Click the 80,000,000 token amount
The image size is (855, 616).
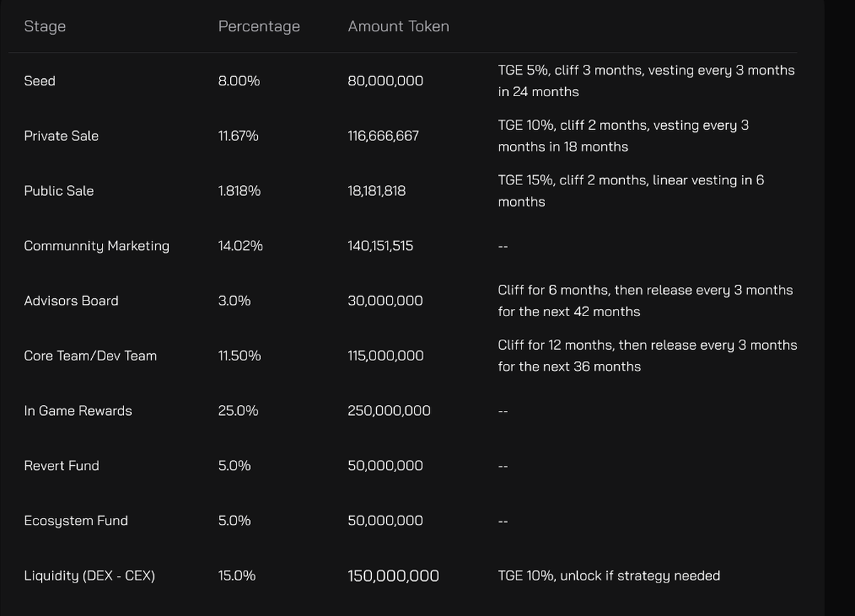385,81
